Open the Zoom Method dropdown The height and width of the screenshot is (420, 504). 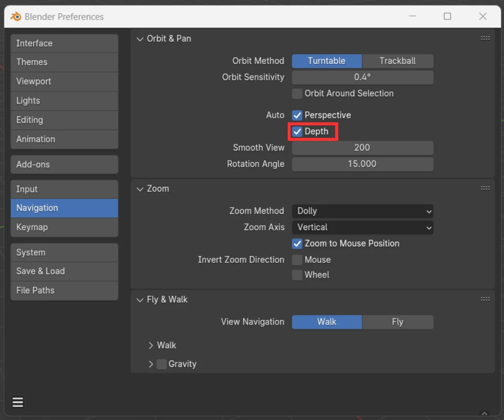point(363,211)
